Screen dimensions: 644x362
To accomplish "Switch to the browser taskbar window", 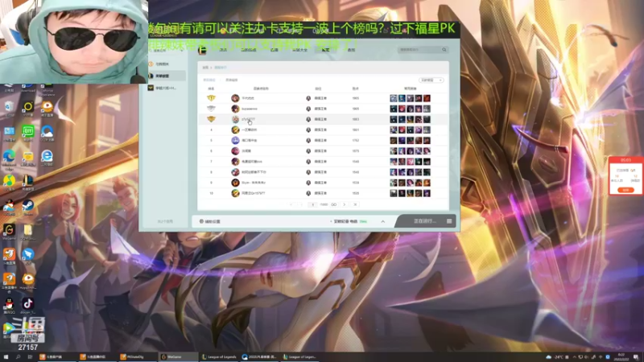I will tap(260, 357).
